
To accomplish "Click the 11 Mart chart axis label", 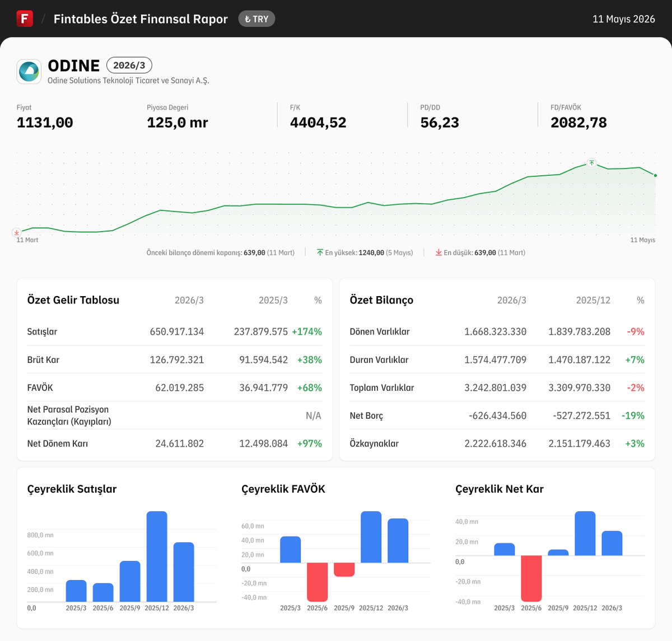I will click(x=27, y=240).
